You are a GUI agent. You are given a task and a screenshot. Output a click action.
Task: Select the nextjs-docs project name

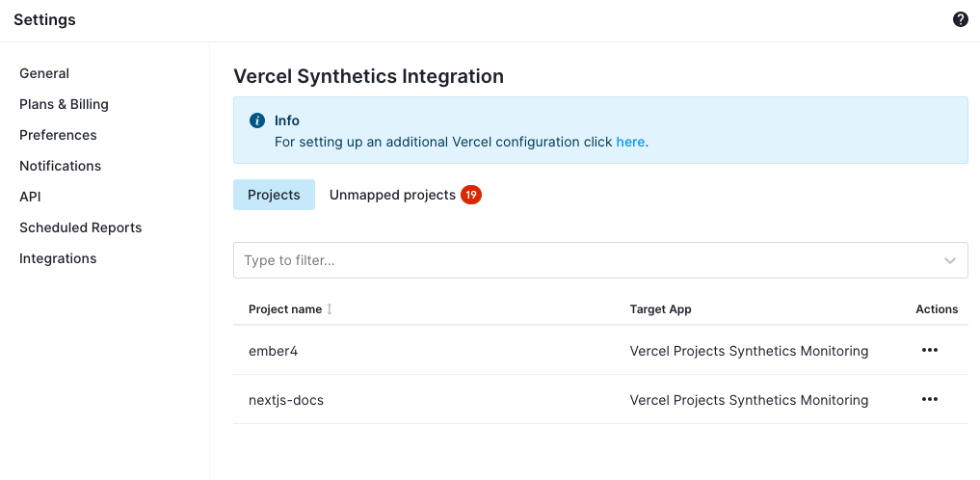click(x=286, y=400)
